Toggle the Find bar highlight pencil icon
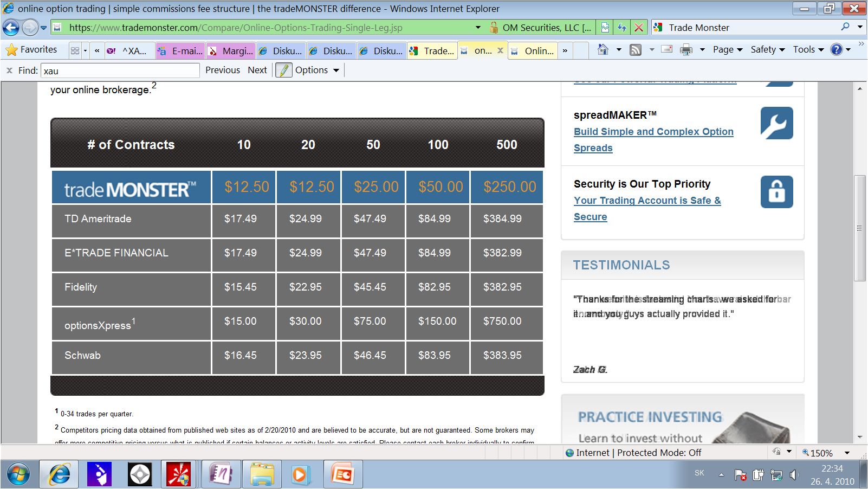868x489 pixels. (284, 70)
